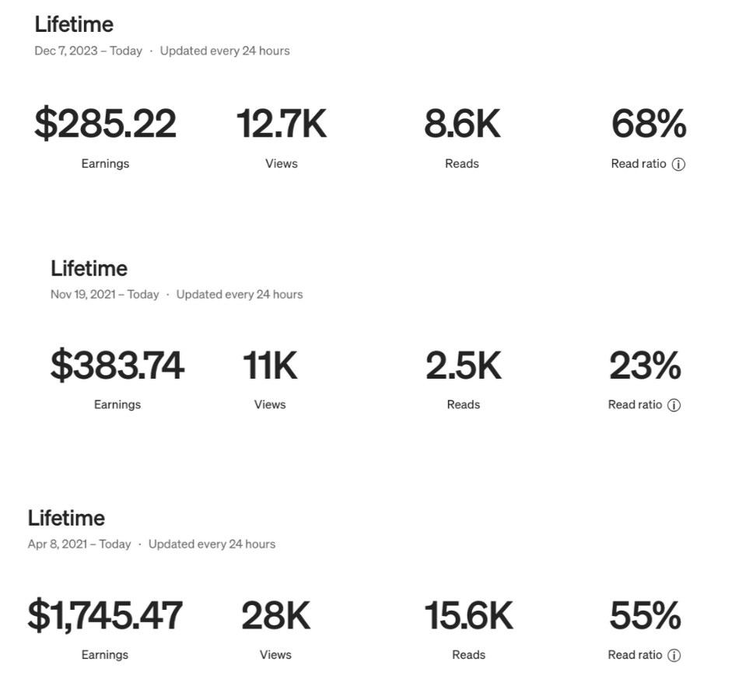The height and width of the screenshot is (700, 753).
Task: Click the $1,745.47 earnings total
Action: pyautogui.click(x=105, y=616)
